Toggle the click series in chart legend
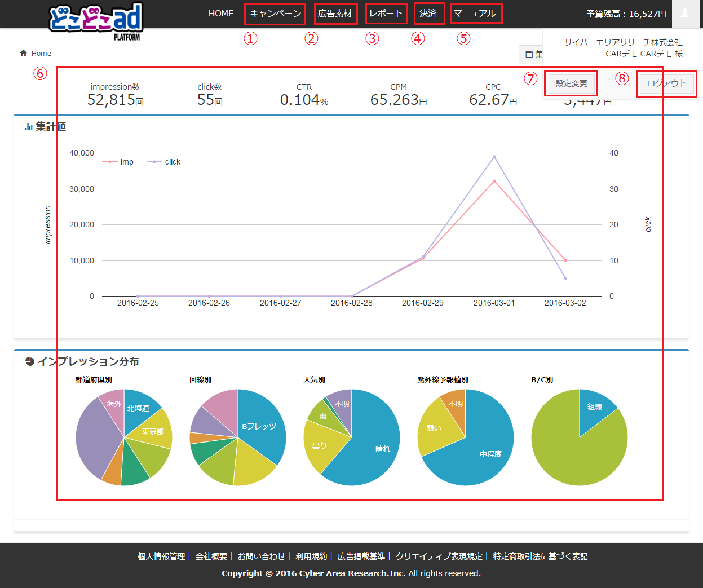 click(163, 162)
